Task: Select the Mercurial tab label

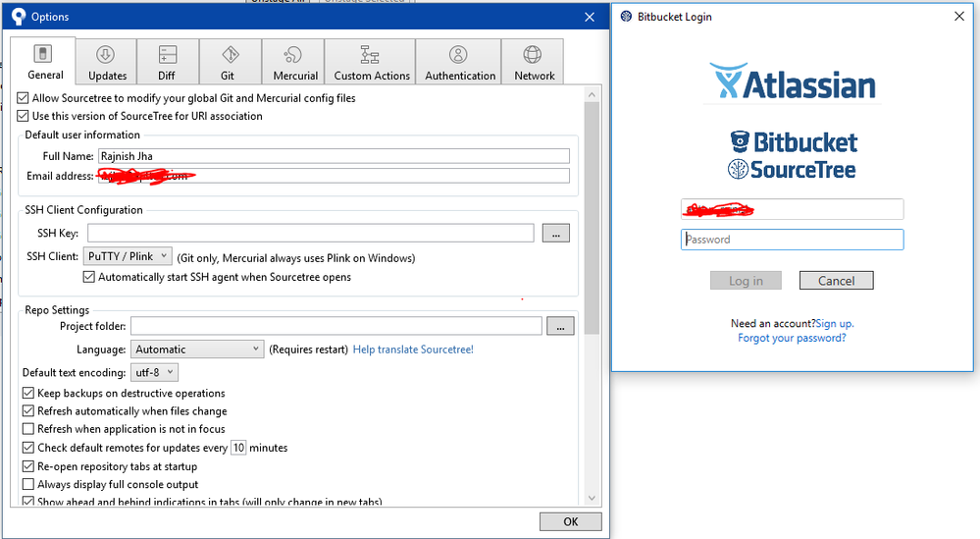Action: (295, 76)
